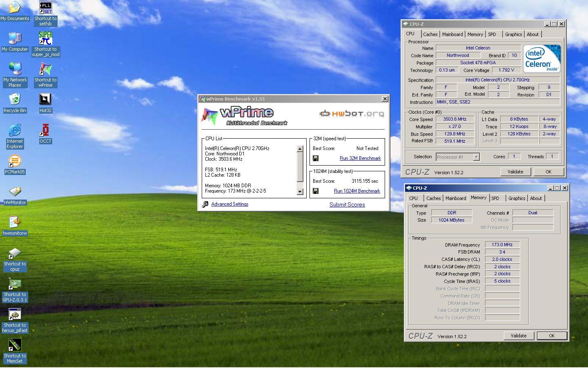Open the My Documents desktop icon
The height and width of the screenshot is (368, 588).
[x=15, y=11]
